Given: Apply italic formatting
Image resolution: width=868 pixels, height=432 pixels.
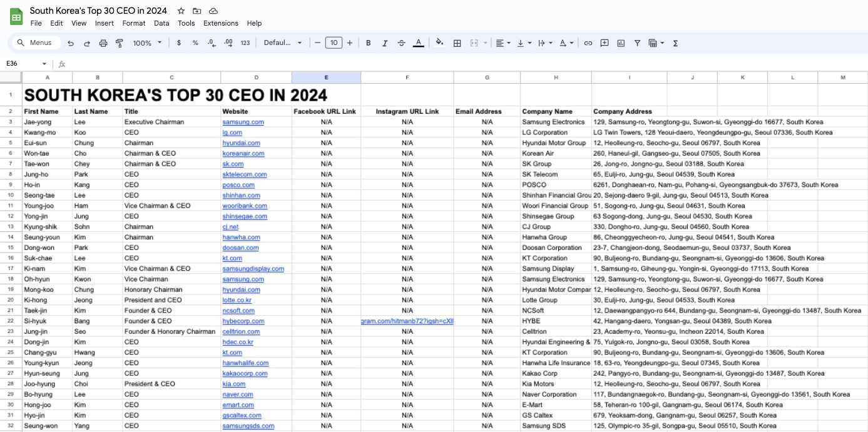Looking at the screenshot, I should 385,43.
